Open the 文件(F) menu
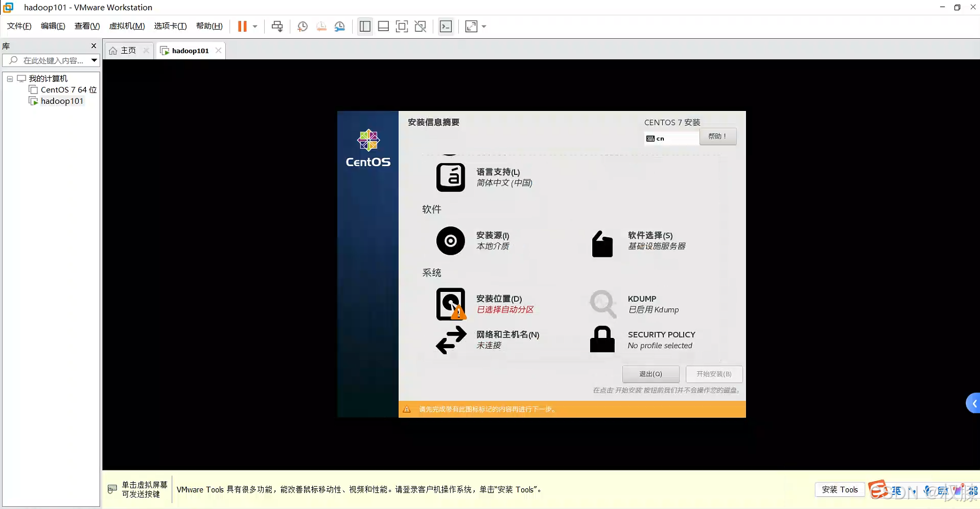The width and height of the screenshot is (980, 509). tap(19, 26)
